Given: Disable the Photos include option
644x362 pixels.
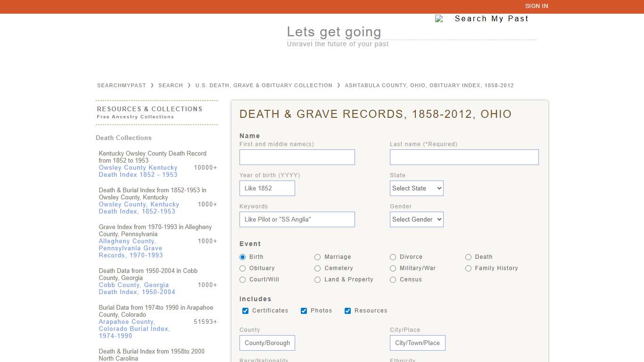Looking at the screenshot, I should click(x=304, y=311).
